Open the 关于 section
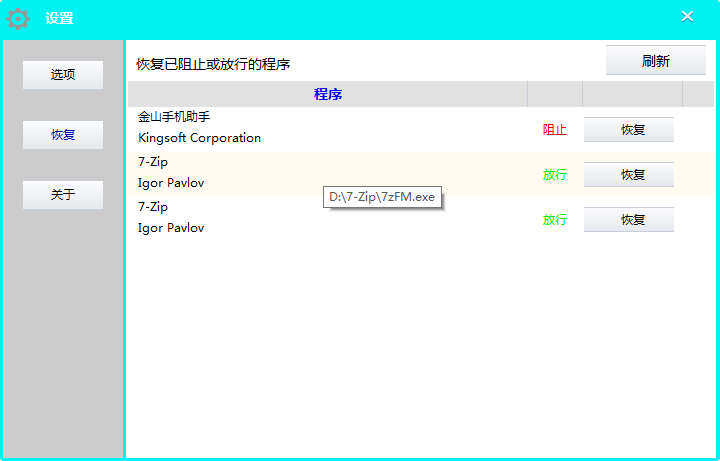Image resolution: width=720 pixels, height=461 pixels. [63, 195]
